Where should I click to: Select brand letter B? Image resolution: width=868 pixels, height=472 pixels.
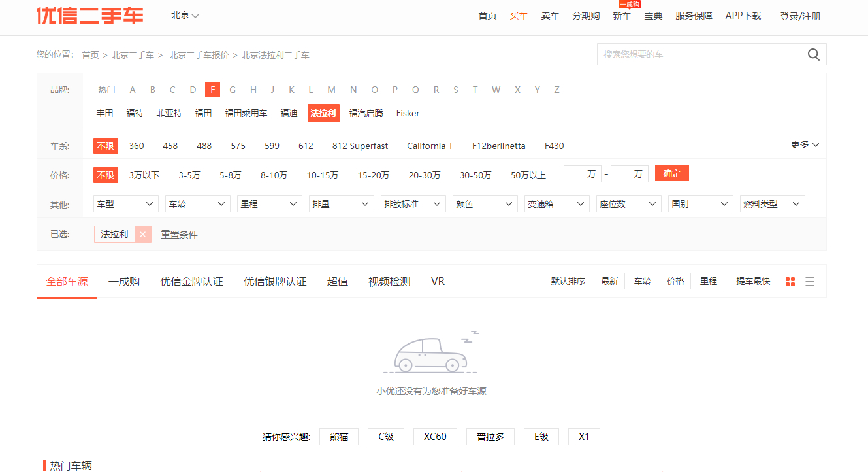pos(153,90)
